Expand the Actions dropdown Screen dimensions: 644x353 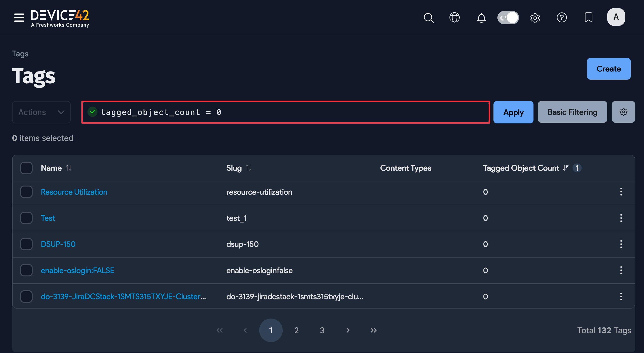click(41, 112)
